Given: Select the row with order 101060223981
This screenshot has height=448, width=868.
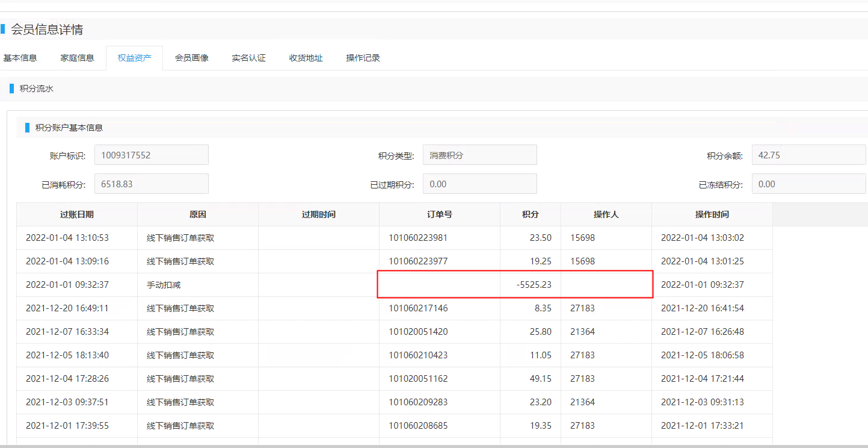Looking at the screenshot, I should (418, 238).
